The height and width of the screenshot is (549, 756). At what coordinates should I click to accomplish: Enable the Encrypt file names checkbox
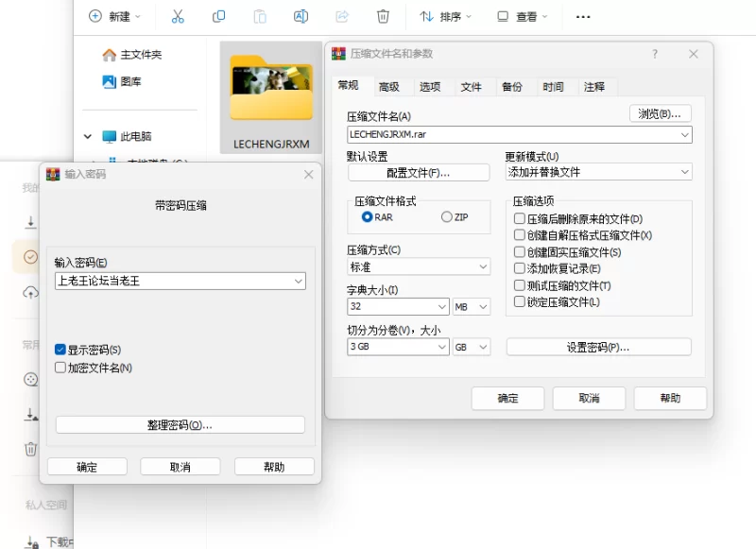click(60, 368)
